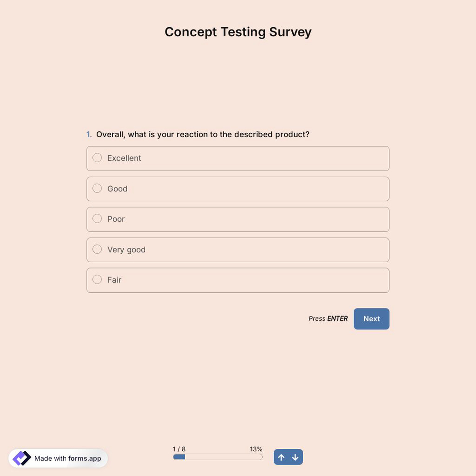Screen dimensions: 476x476
Task: Click the Concept Testing Survey title
Action: pos(238,31)
